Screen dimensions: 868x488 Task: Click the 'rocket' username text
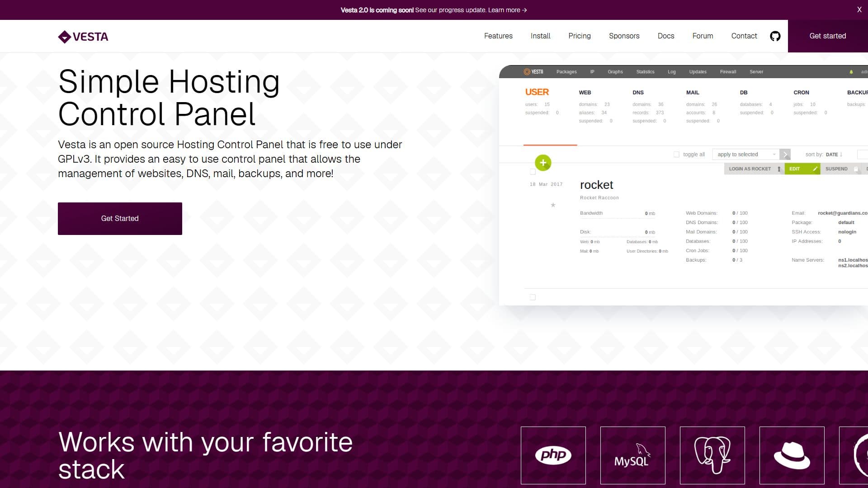(596, 185)
